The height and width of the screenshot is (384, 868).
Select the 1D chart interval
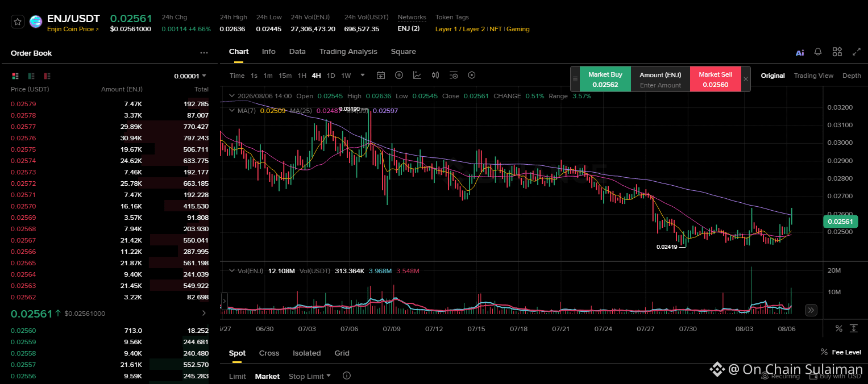pos(331,76)
